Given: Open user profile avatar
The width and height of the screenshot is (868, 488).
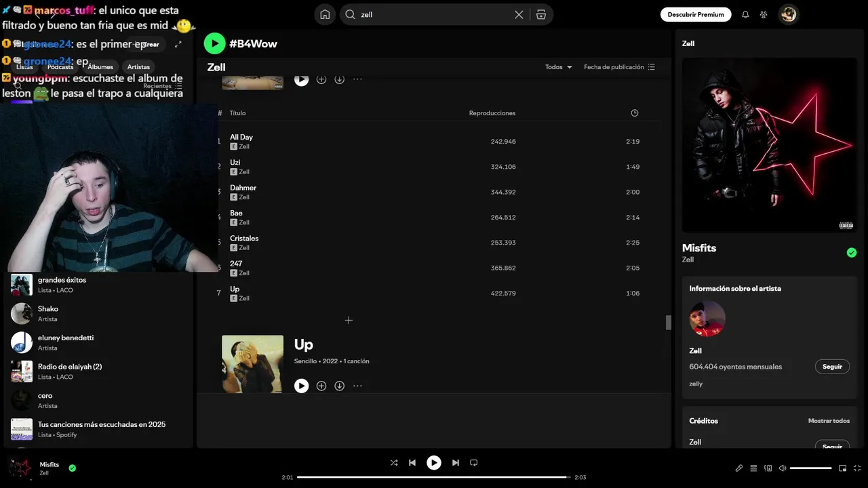Looking at the screenshot, I should pos(788,14).
